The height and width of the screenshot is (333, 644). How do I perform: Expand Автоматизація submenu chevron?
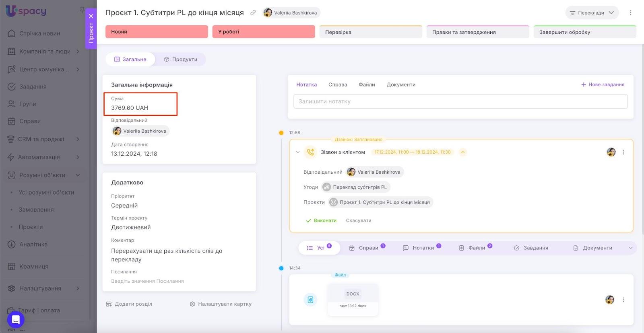click(x=78, y=157)
